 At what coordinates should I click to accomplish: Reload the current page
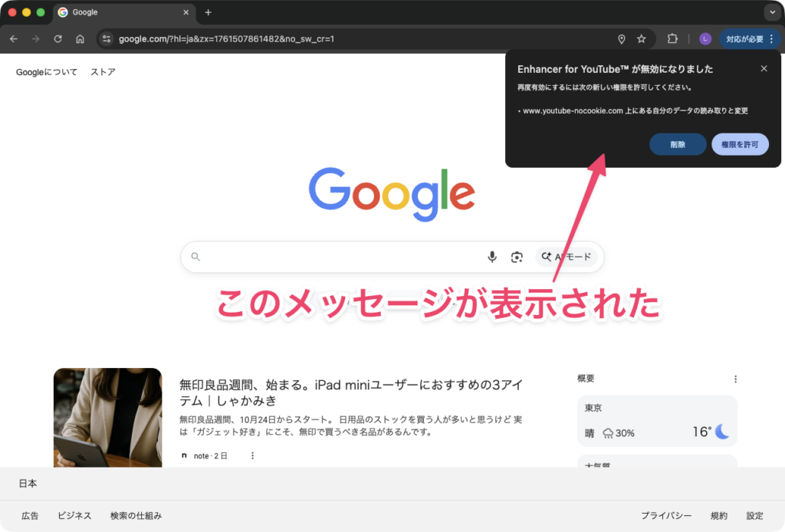point(57,39)
